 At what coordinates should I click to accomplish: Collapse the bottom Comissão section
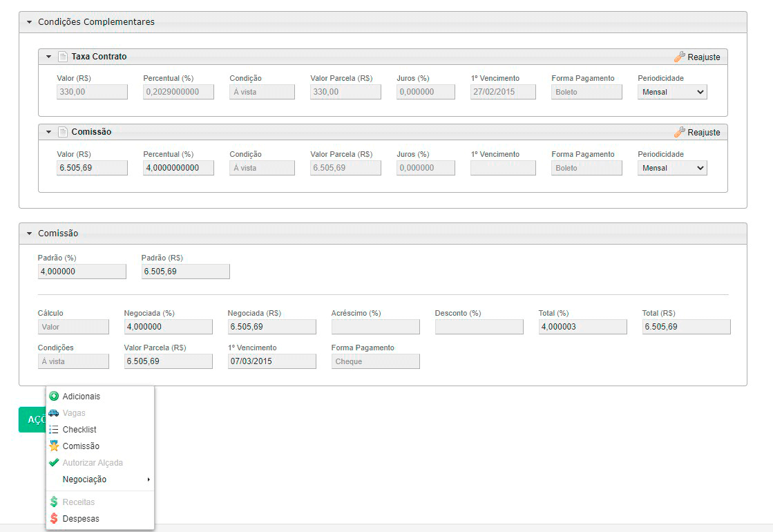29,234
